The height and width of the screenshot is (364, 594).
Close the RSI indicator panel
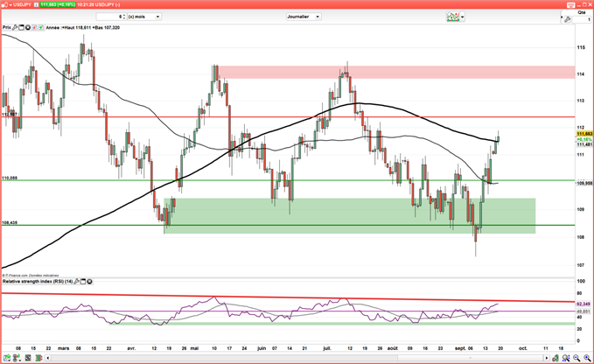(x=89, y=282)
